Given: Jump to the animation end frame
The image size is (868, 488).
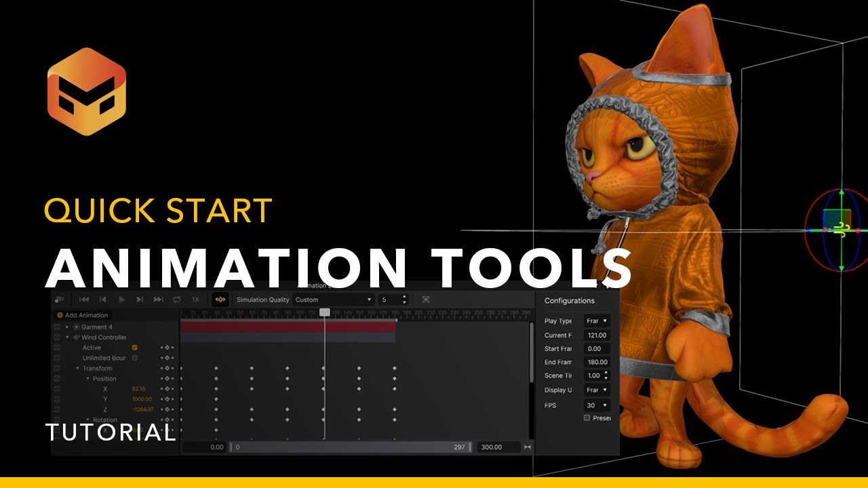Looking at the screenshot, I should [x=158, y=300].
